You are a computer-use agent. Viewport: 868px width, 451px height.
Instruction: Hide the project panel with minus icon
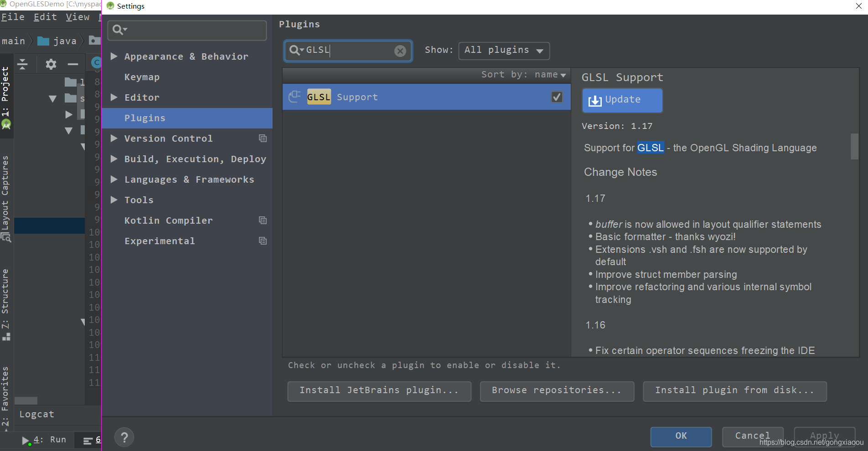[x=73, y=64]
